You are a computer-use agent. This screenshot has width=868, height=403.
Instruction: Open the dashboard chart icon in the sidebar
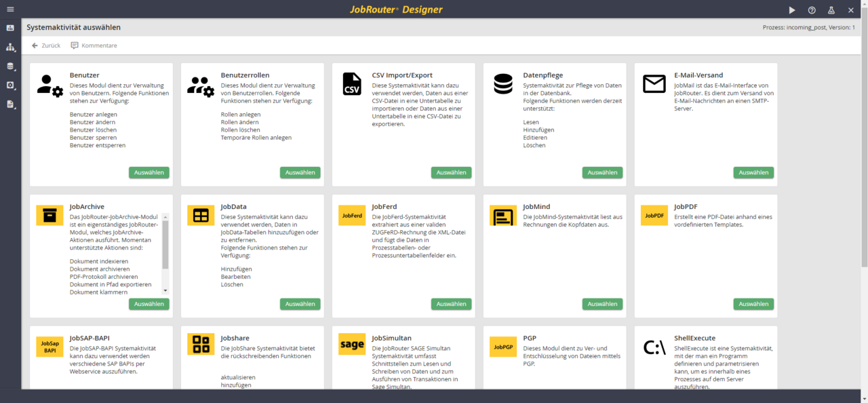coord(10,28)
